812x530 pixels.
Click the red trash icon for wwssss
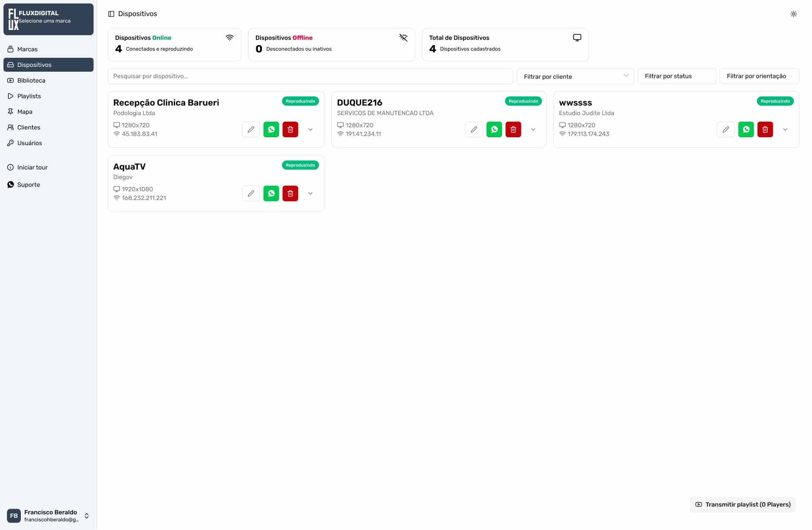pos(765,129)
